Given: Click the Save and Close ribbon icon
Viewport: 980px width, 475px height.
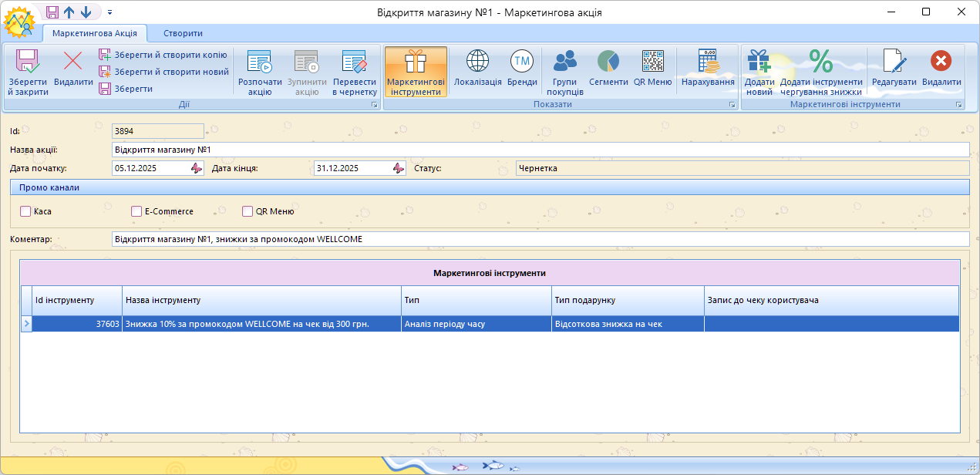Looking at the screenshot, I should click(28, 62).
